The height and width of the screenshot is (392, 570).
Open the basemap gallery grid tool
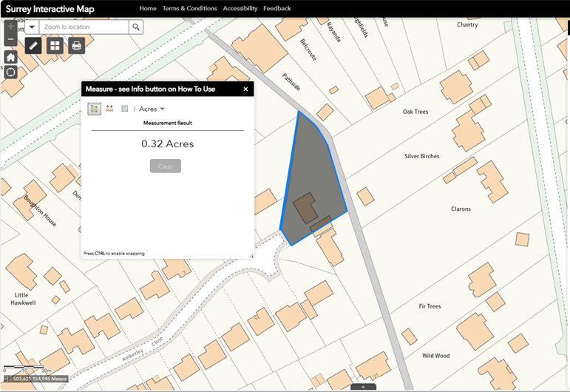coord(55,46)
